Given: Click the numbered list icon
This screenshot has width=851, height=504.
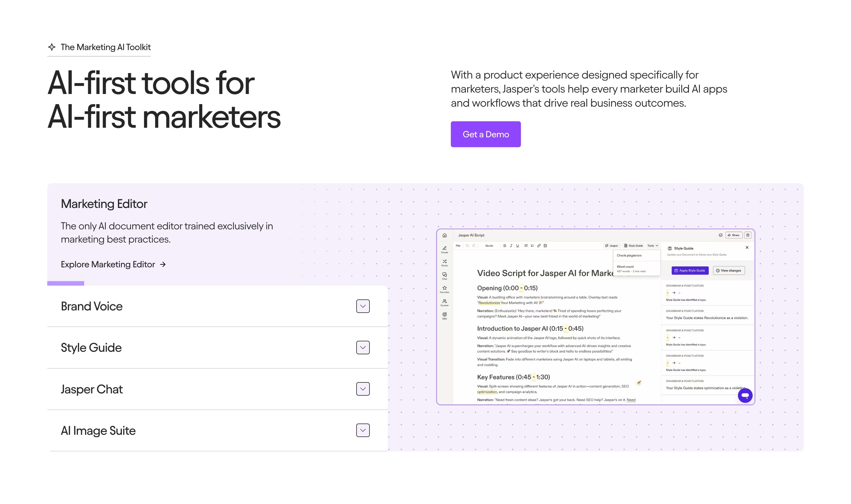Looking at the screenshot, I should (x=532, y=246).
